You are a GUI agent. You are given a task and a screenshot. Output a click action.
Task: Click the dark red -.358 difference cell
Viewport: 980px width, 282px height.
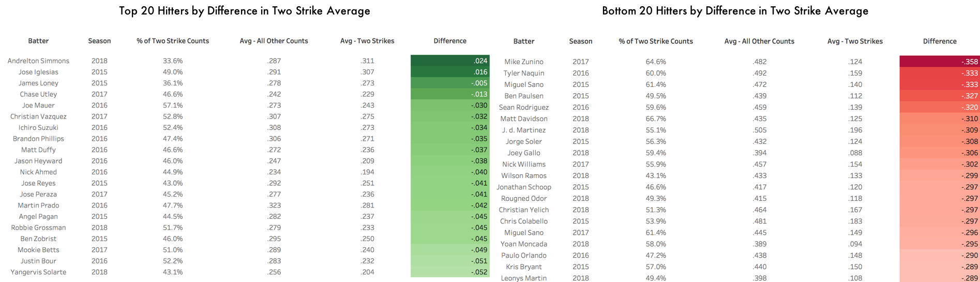coord(940,62)
